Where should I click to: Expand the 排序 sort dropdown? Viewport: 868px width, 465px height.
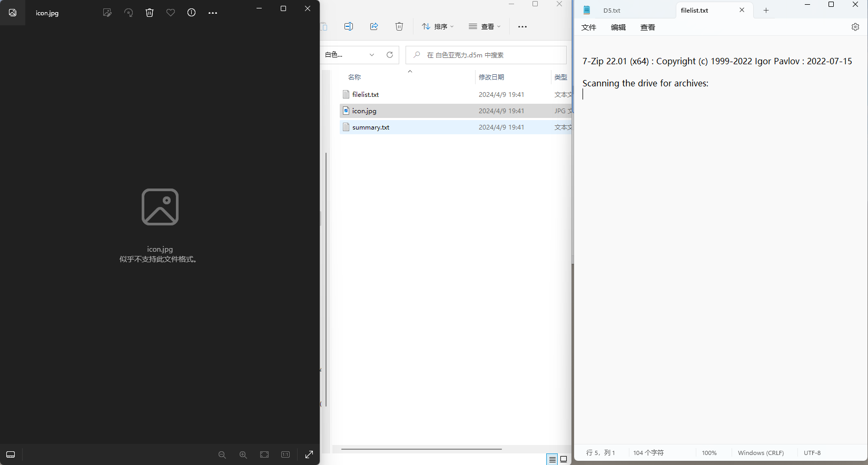coord(438,26)
